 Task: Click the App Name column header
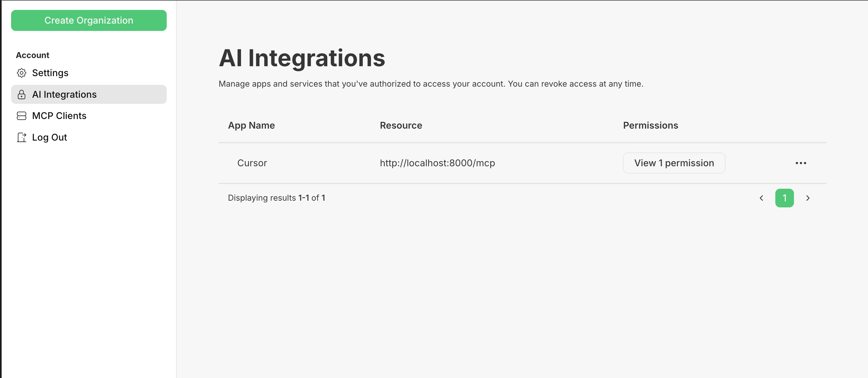click(x=251, y=125)
